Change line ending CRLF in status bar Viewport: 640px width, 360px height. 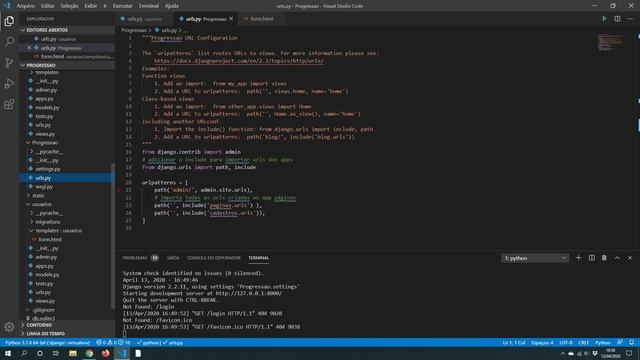pos(584,342)
